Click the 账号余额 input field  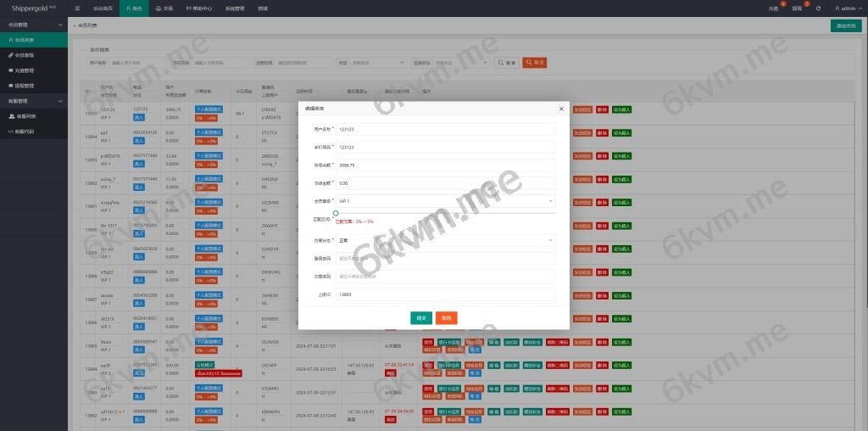pyautogui.click(x=445, y=165)
